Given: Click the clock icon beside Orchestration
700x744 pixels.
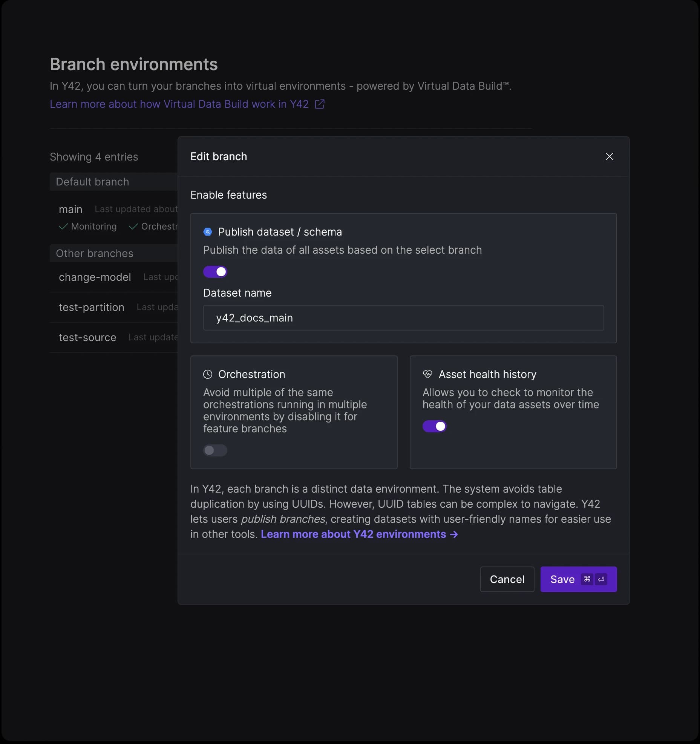Looking at the screenshot, I should pos(208,374).
